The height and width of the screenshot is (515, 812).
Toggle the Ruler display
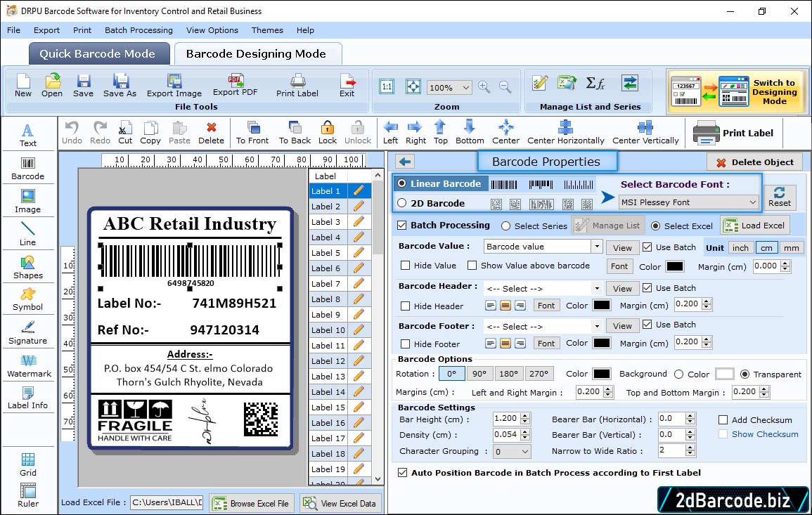[28, 495]
